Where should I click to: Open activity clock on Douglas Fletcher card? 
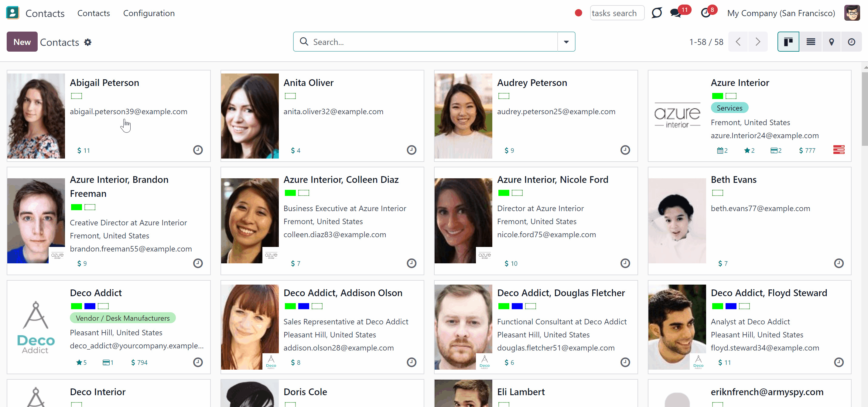pyautogui.click(x=625, y=362)
